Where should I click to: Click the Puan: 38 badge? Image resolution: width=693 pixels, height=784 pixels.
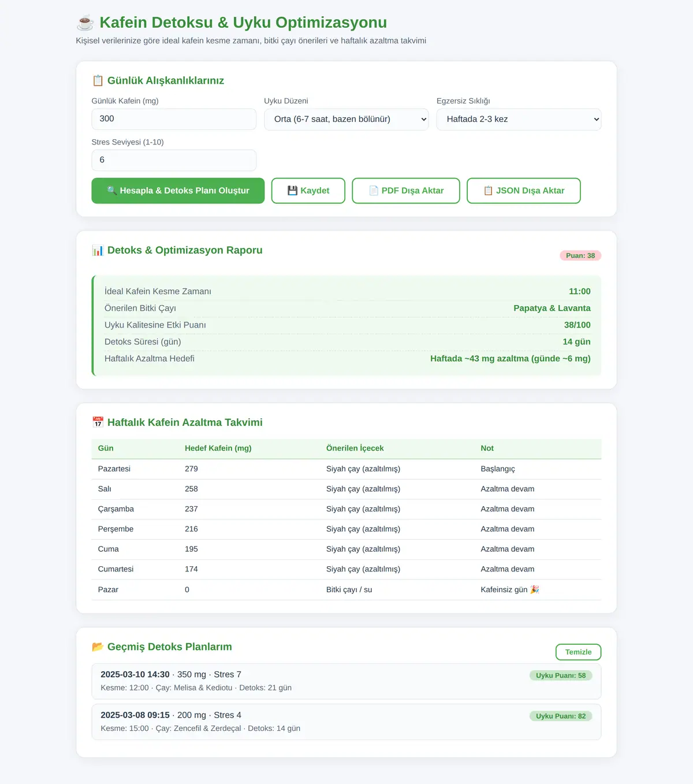(580, 255)
